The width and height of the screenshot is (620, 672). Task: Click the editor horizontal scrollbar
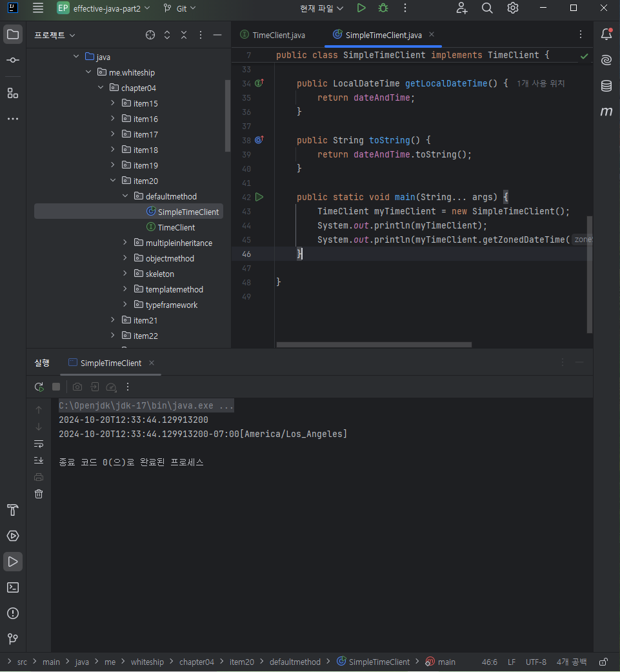tap(374, 345)
